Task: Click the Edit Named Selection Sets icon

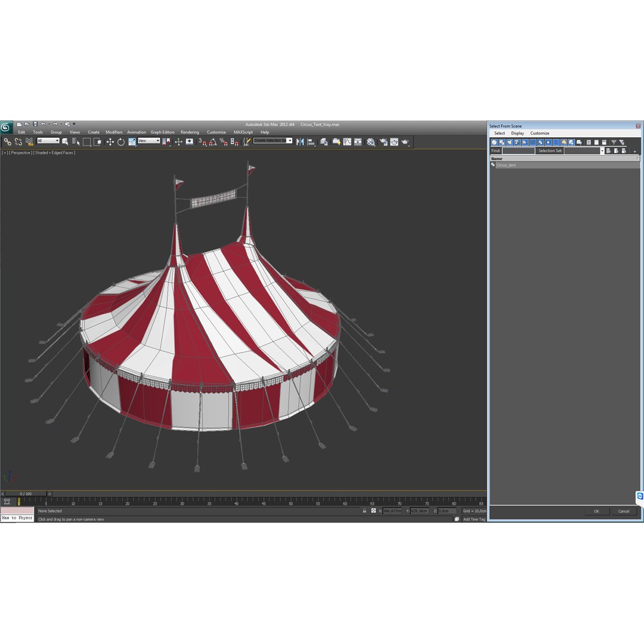Action: [246, 142]
